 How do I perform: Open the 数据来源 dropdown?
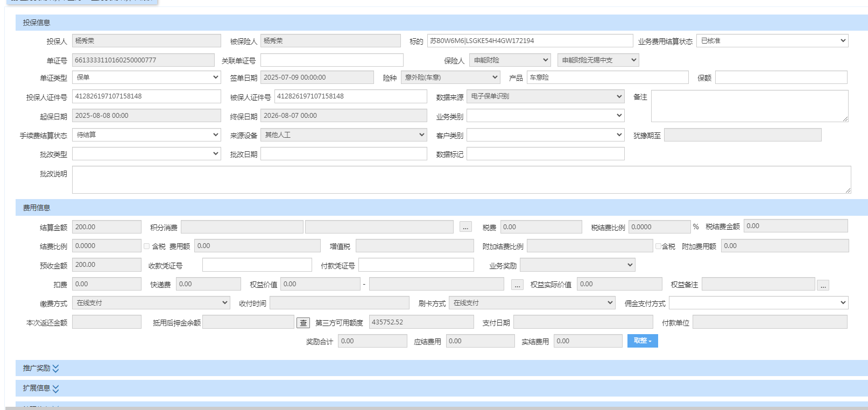pyautogui.click(x=545, y=96)
